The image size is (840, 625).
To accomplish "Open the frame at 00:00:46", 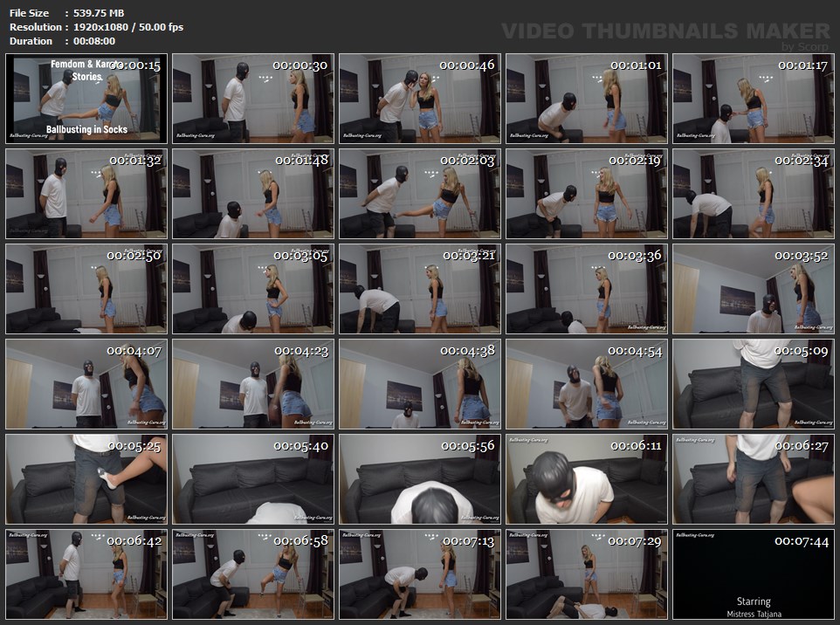I will (x=420, y=99).
